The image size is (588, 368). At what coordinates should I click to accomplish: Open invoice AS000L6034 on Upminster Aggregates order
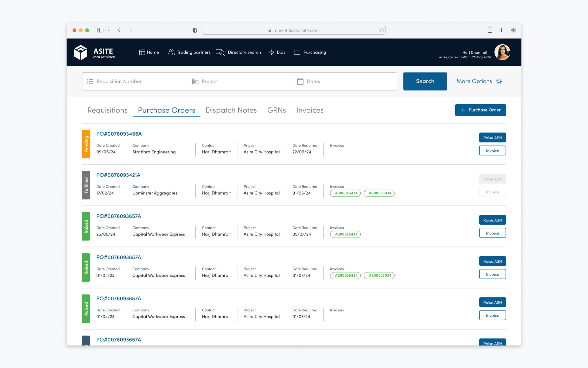[379, 193]
